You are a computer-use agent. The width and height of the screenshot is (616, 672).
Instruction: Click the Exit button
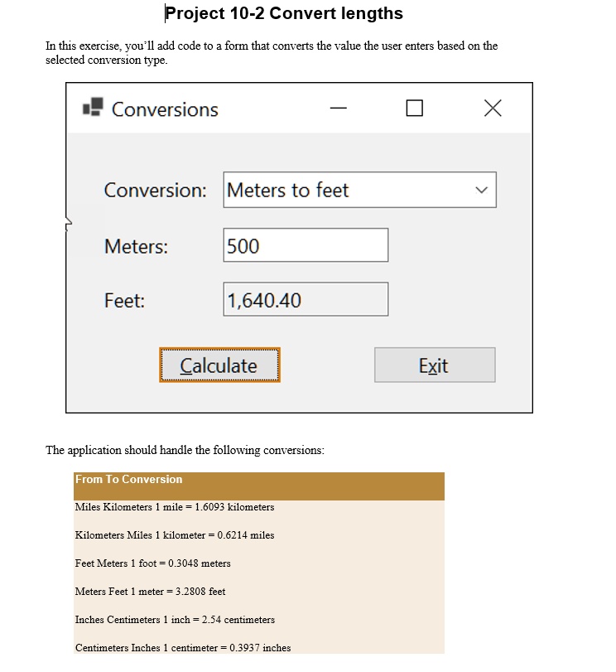(x=435, y=365)
